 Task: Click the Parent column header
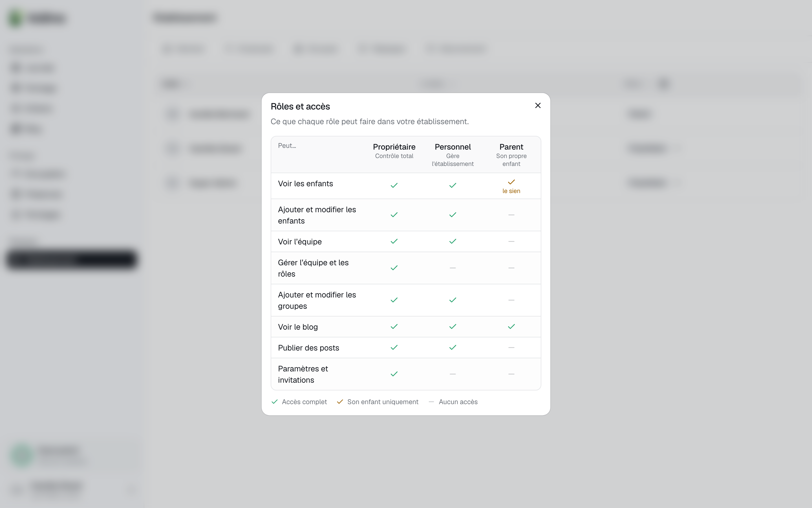(x=511, y=147)
